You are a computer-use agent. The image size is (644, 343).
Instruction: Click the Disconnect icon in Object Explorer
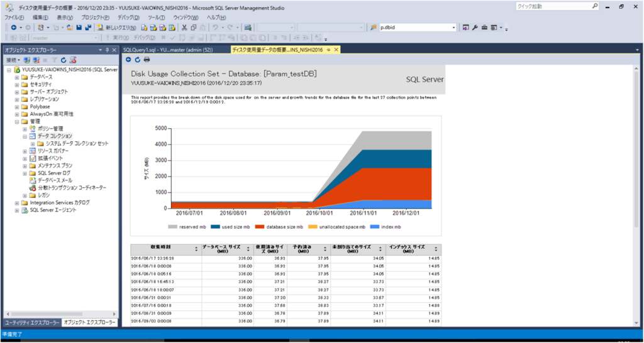pos(36,60)
